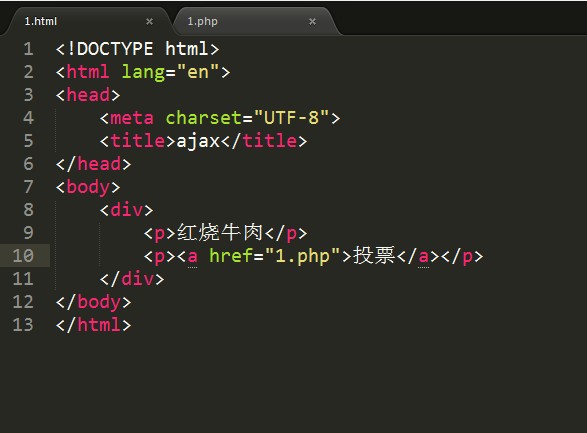Viewport: 587px width, 433px height.
Task: Click line number 5 in the gutter
Action: click(28, 141)
